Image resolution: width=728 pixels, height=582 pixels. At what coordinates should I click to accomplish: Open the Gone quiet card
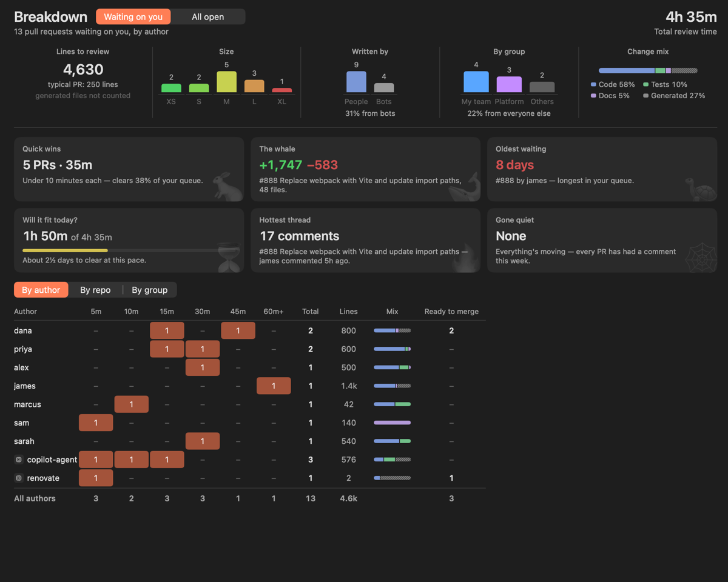pos(602,241)
